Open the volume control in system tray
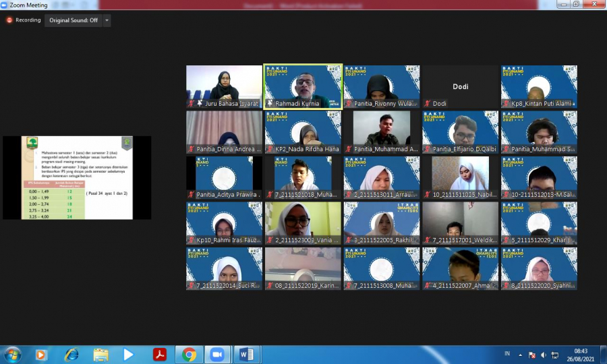 [544, 355]
